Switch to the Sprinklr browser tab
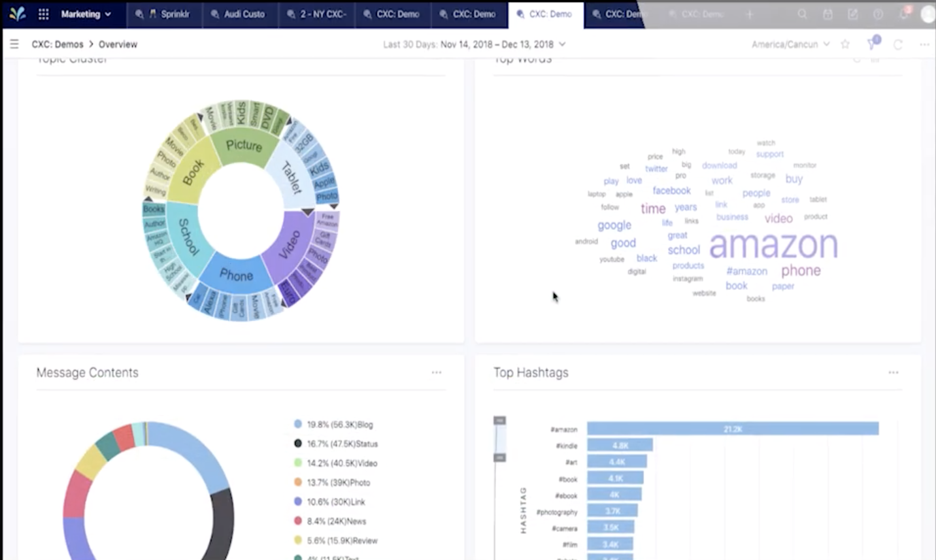Viewport: 936px width, 560px height. point(164,13)
